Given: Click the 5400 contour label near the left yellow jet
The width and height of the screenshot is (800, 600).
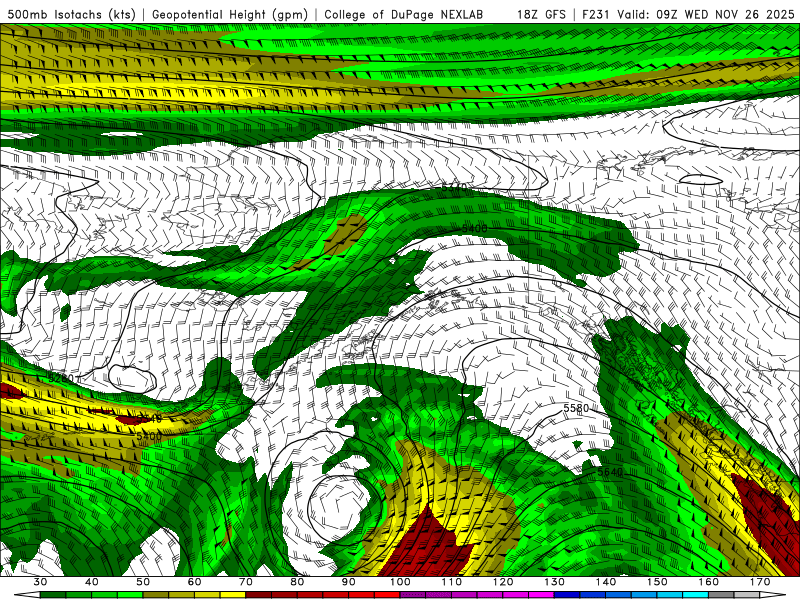Looking at the screenshot, I should (149, 436).
